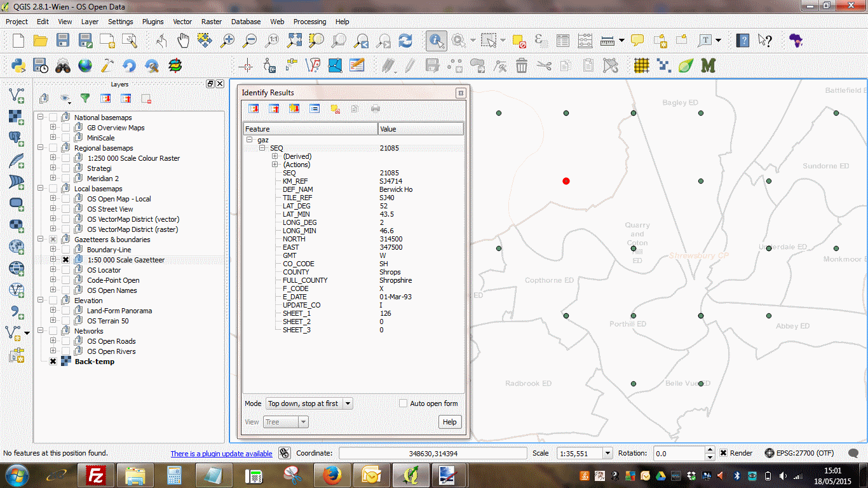This screenshot has width=868, height=488.
Task: Click the Rotation value field
Action: pyautogui.click(x=679, y=453)
